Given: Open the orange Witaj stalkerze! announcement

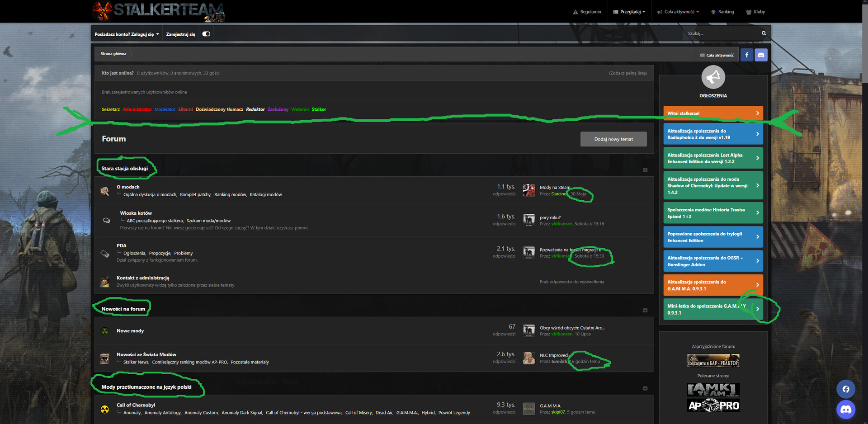Looking at the screenshot, I should pos(712,113).
